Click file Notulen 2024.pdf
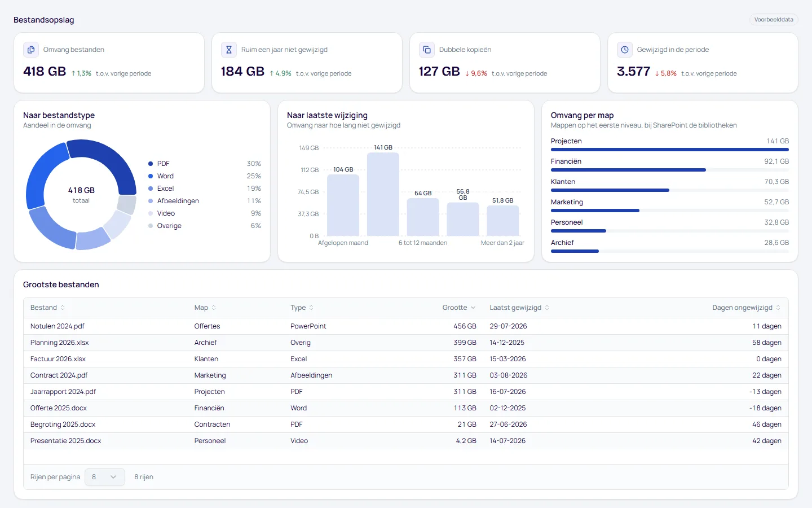Image resolution: width=812 pixels, height=508 pixels. point(58,326)
